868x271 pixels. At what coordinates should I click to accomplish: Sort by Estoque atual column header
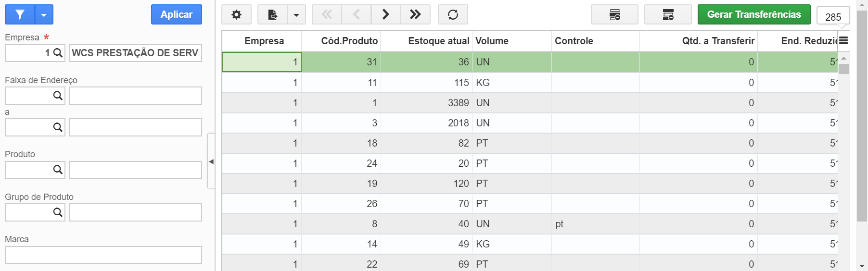(439, 41)
